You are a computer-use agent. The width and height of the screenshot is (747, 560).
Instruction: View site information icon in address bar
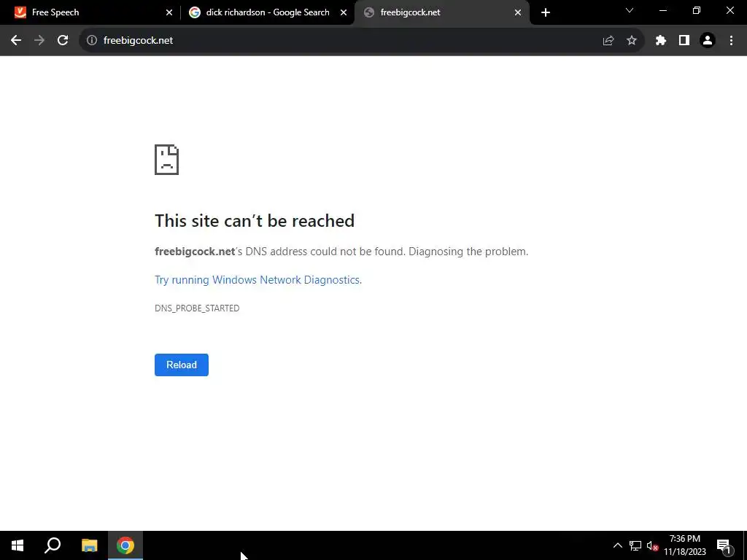[91, 41]
